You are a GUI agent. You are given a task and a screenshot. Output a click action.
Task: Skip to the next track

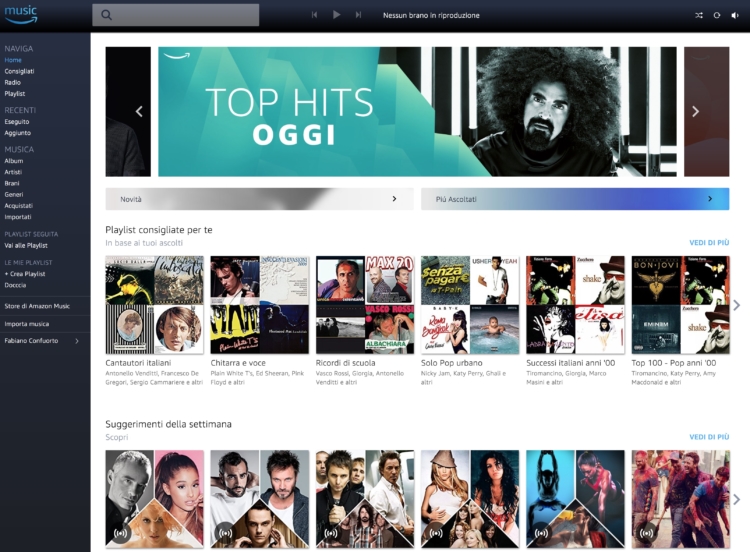[x=358, y=15]
